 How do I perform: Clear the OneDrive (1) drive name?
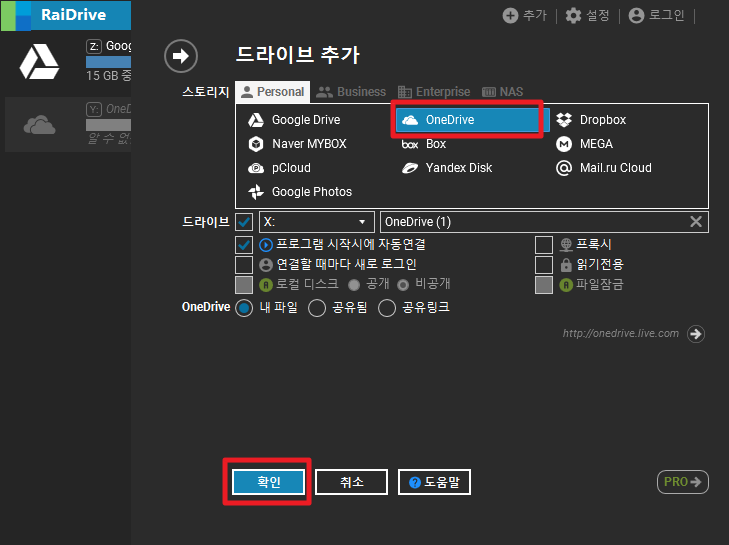tap(696, 222)
